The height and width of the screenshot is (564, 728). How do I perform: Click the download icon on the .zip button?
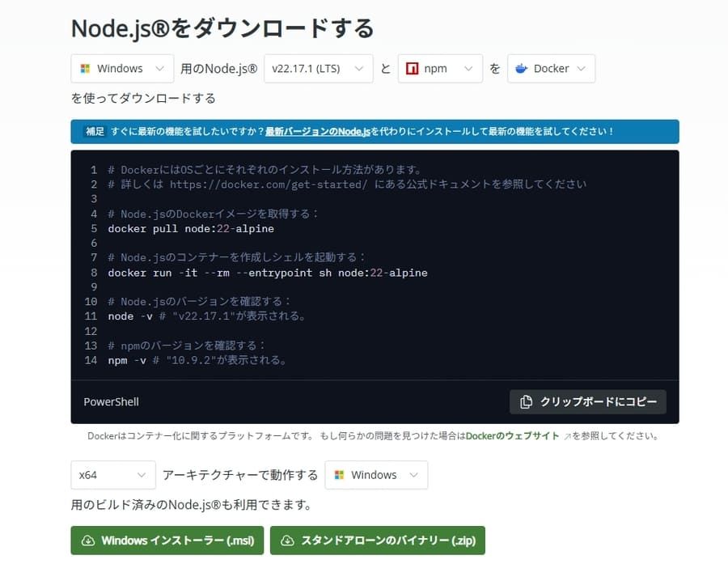click(x=287, y=541)
